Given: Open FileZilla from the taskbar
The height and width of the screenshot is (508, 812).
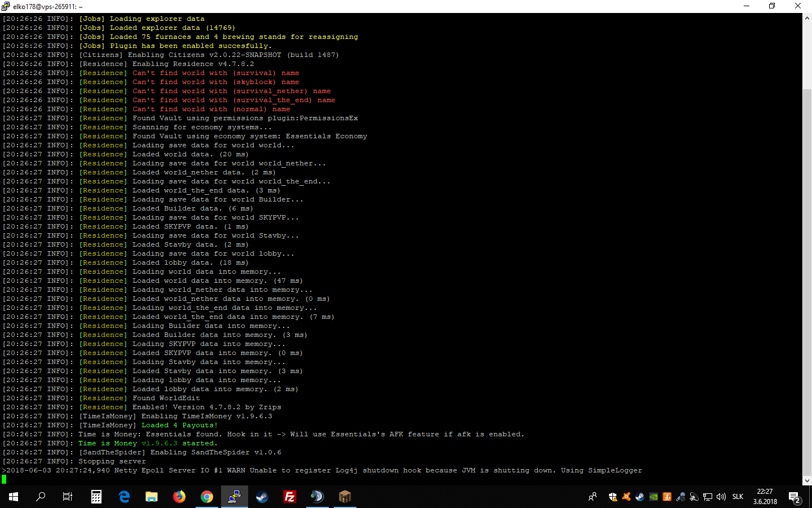Looking at the screenshot, I should click(x=290, y=497).
